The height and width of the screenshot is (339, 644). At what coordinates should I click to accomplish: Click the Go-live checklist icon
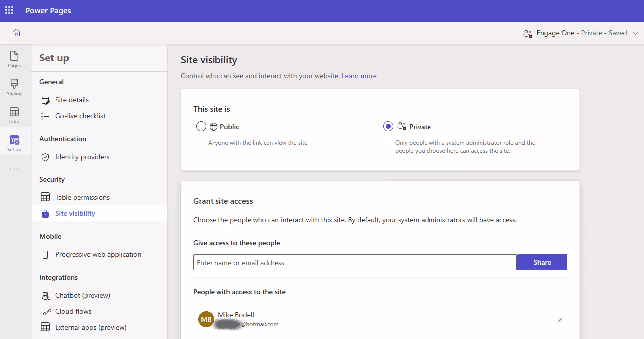coord(45,116)
